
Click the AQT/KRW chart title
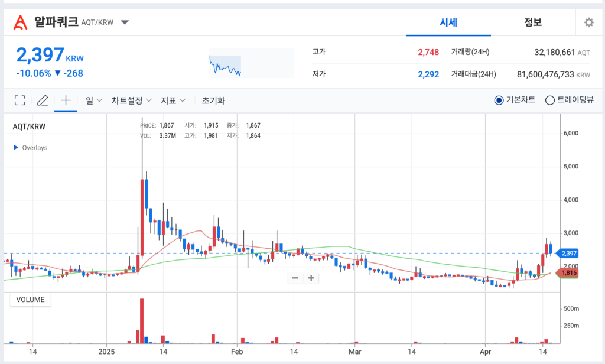29,126
